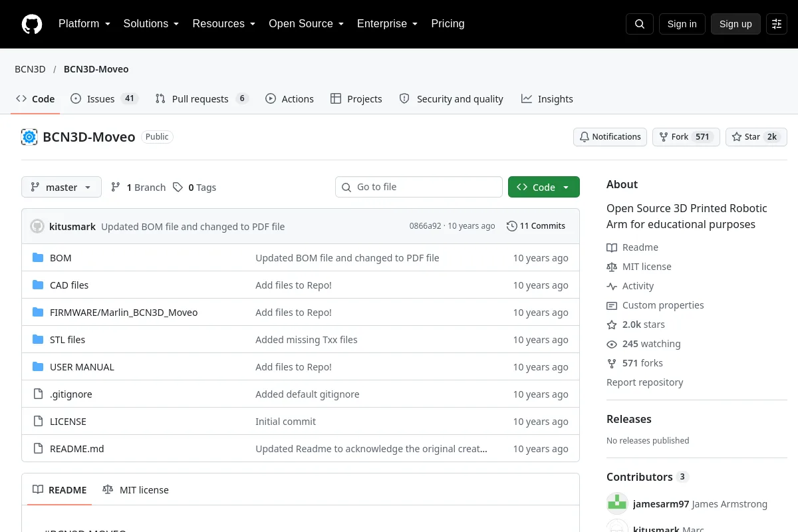This screenshot has height=532, width=798.
Task: Open the 'Initial commit' message link
Action: (286, 422)
